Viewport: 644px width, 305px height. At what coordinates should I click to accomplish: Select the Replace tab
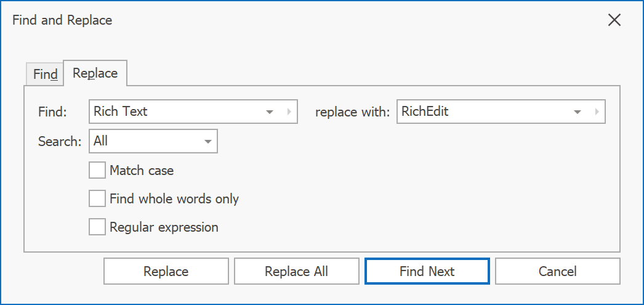point(95,73)
